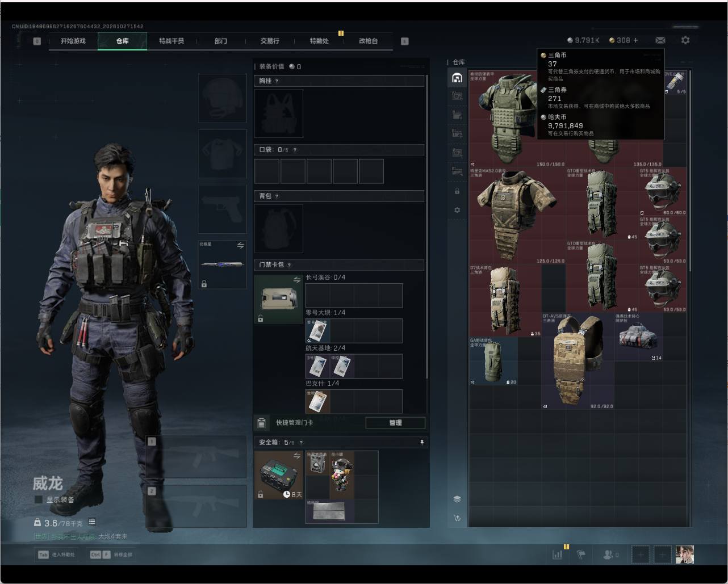Image resolution: width=728 pixels, height=584 pixels.
Task: Open the mail envelope icon
Action: [660, 40]
